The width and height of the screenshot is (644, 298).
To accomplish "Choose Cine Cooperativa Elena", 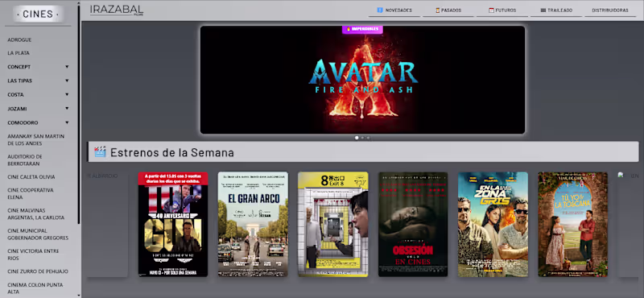I will coord(31,193).
